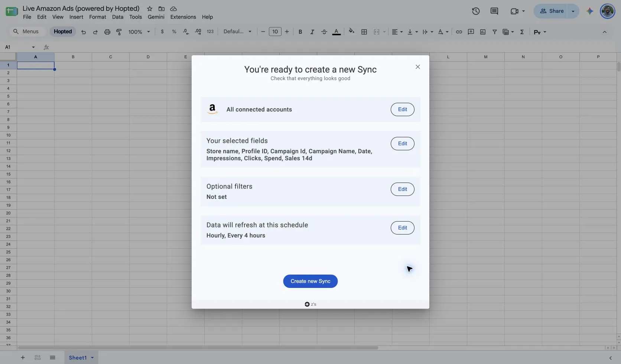Click the font size field showing 10
Viewport: 621px width, 364px height.
coord(275,32)
